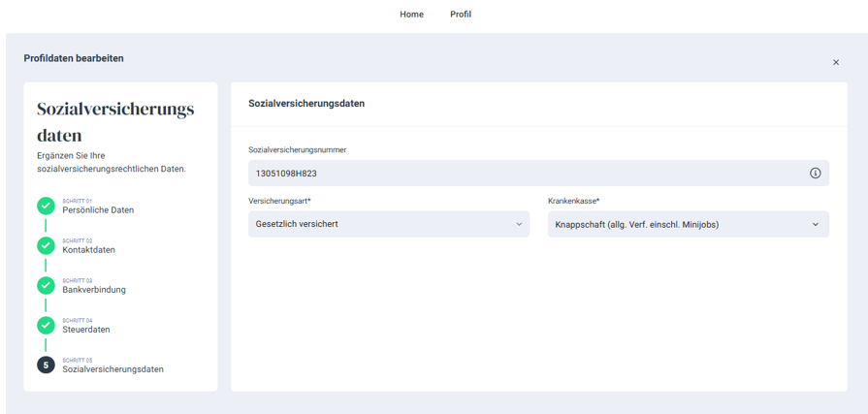Focus the Sozialversicherungsnummer input with 13051098H823

[x=524, y=174]
